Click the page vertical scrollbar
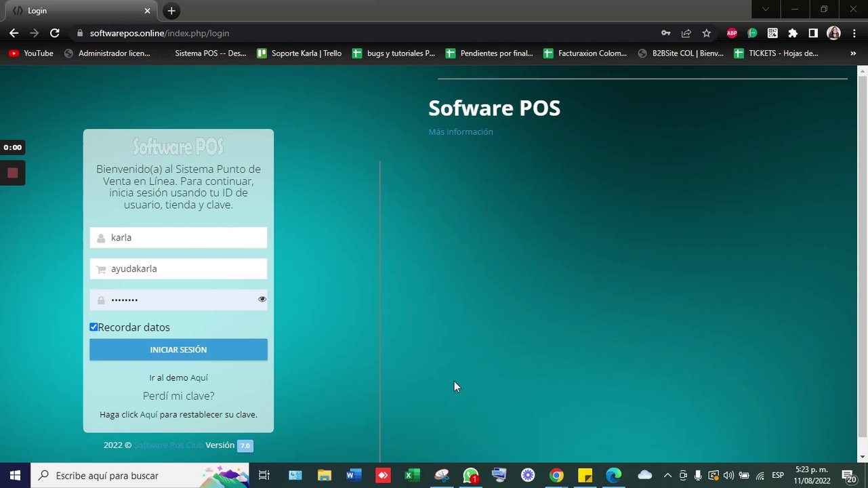 click(x=863, y=258)
